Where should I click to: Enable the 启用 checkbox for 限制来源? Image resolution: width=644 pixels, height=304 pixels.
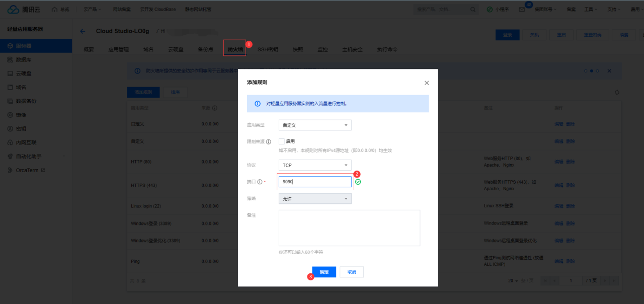[282, 141]
